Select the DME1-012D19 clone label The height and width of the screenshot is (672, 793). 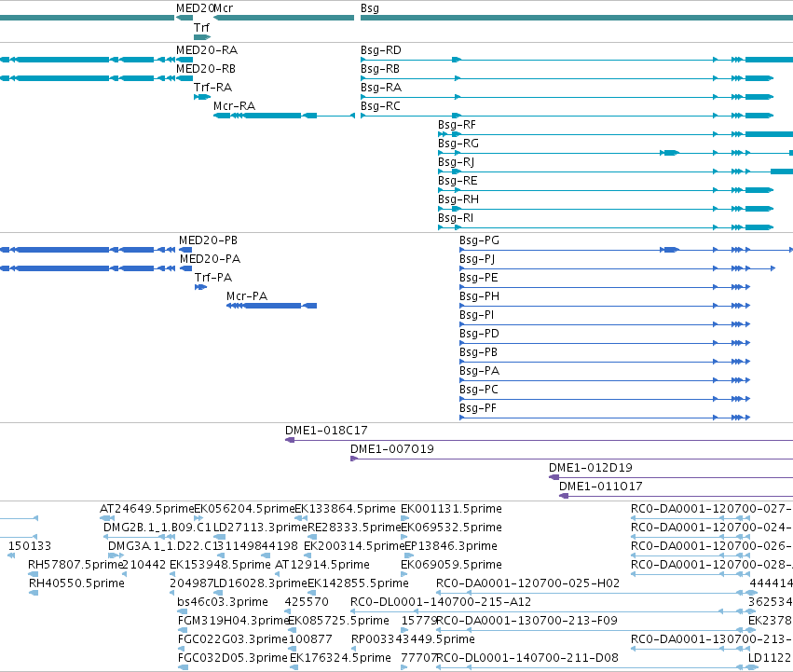(591, 468)
